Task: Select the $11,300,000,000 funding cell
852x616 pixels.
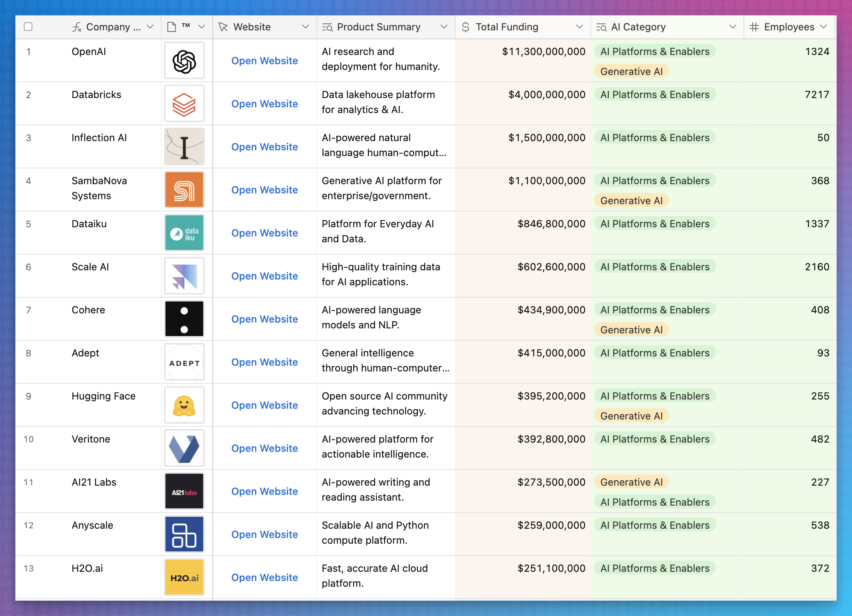Action: 523,60
